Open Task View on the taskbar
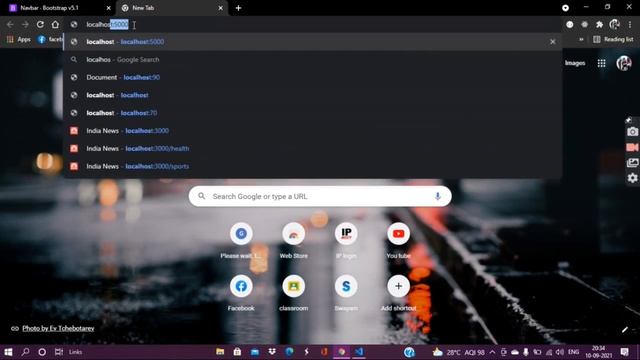Screen dimensions: 640x360 pyautogui.click(x=59, y=352)
